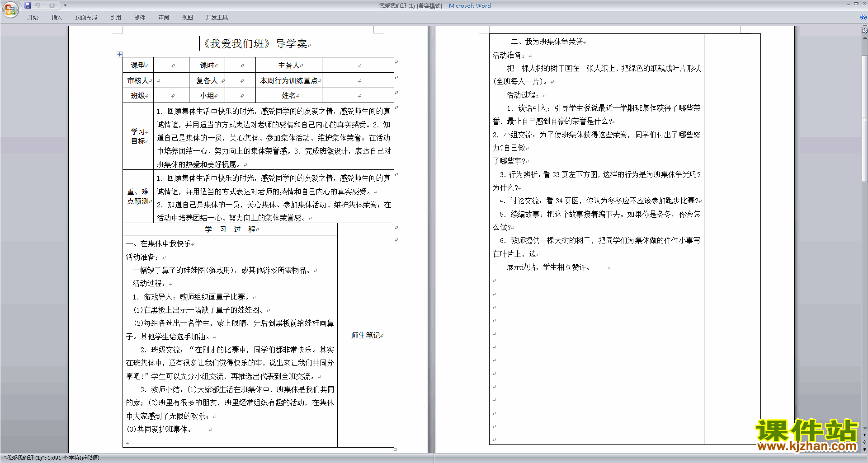Click the 审核人 table cell
The height and width of the screenshot is (463, 868).
click(x=138, y=80)
